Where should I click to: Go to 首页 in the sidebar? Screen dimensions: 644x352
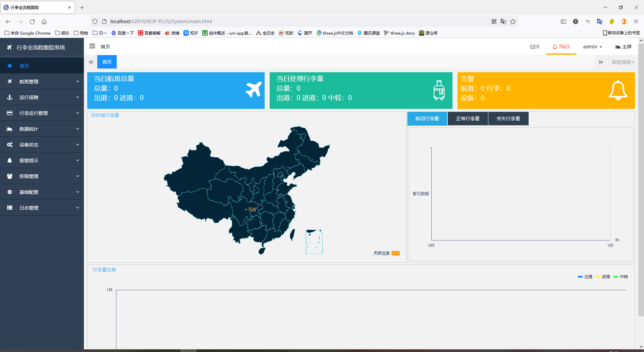(x=24, y=66)
